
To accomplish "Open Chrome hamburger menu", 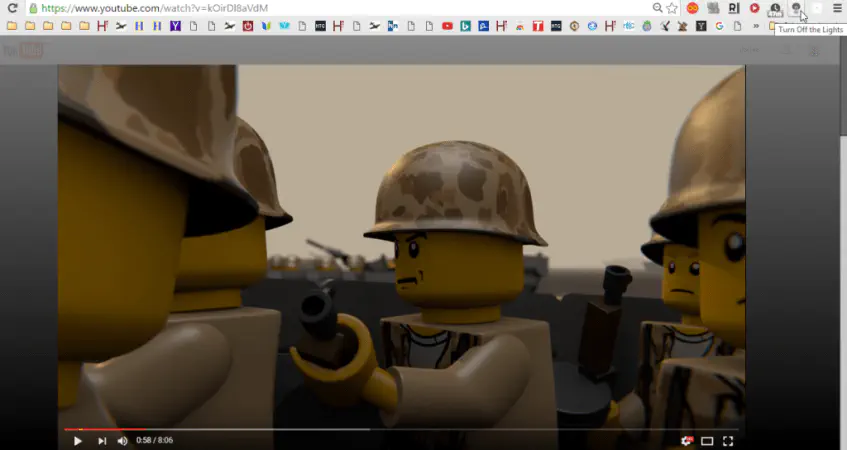I will pos(837,8).
